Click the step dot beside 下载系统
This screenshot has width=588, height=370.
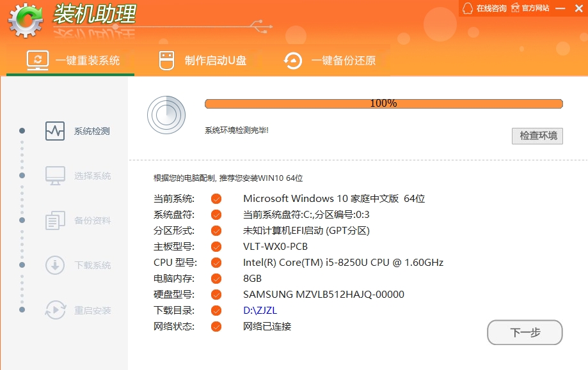coord(22,265)
